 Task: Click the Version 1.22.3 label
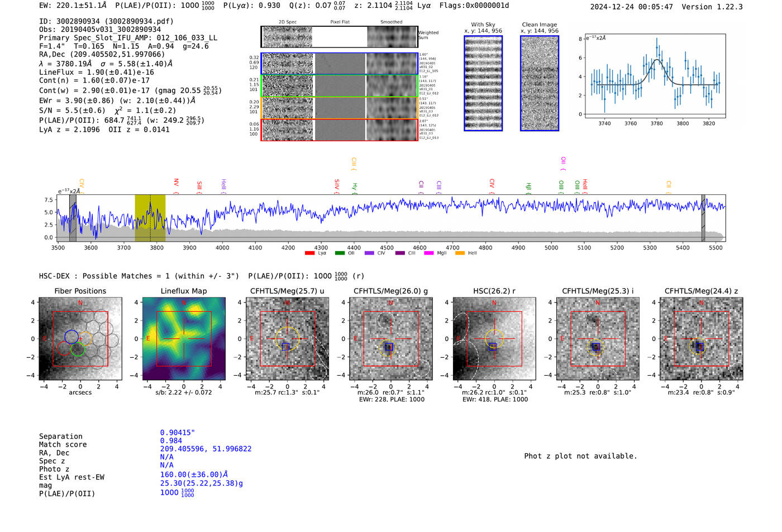712,7
